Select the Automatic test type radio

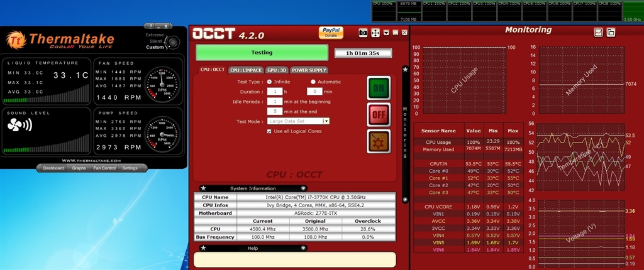tap(313, 82)
